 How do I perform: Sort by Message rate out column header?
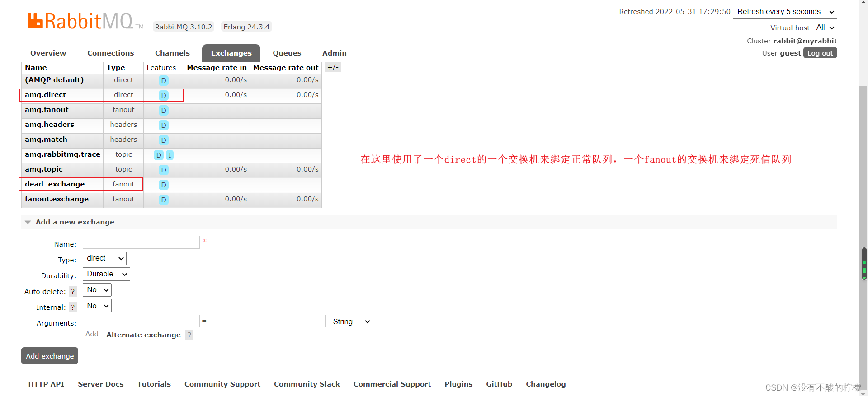(286, 67)
